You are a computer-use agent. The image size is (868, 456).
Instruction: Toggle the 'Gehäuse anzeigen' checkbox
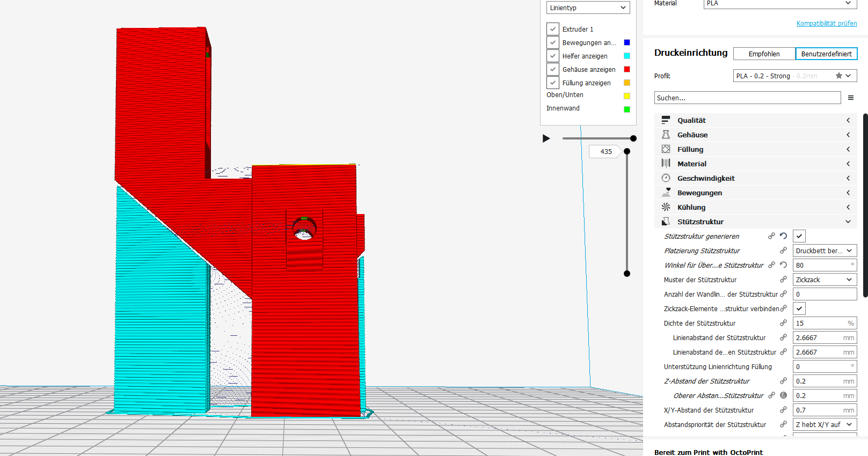click(x=553, y=69)
